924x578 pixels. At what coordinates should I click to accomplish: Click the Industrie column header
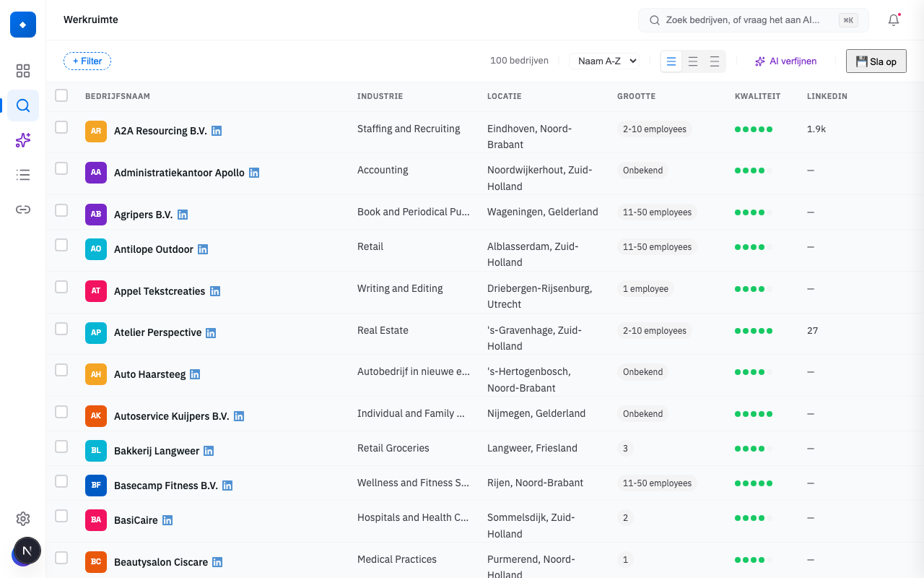coord(380,96)
